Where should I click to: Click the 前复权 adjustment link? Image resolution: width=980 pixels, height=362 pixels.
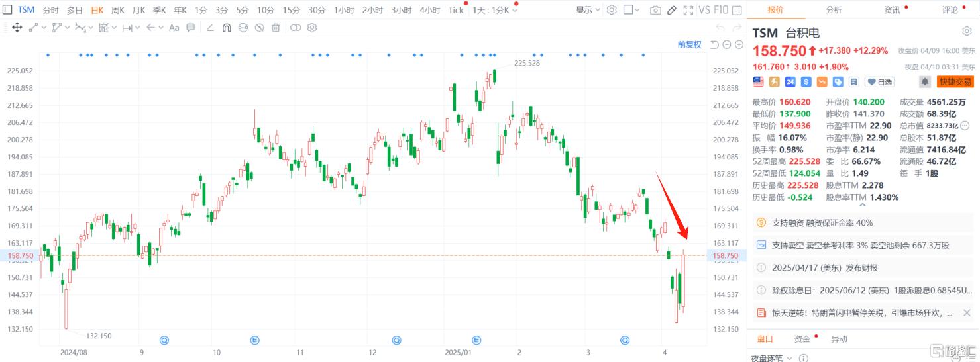coord(689,44)
